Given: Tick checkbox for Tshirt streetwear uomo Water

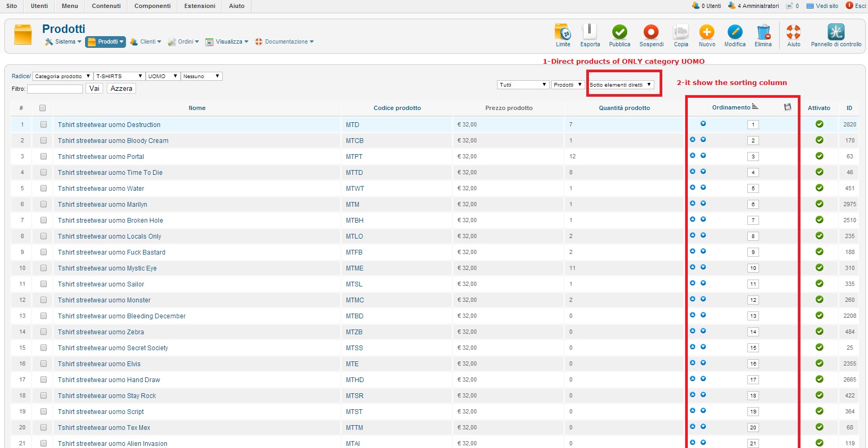Looking at the screenshot, I should click(x=44, y=189).
